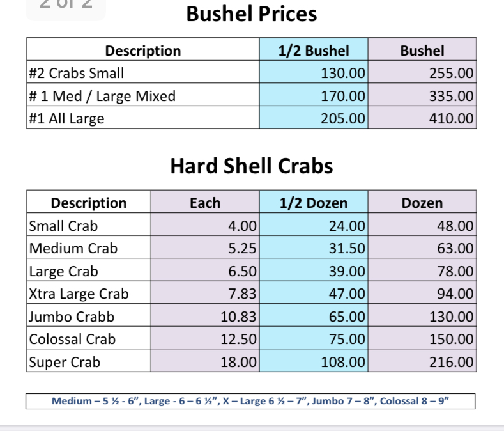The image size is (504, 431).
Task: Click the "# 1 Med / Large Mixed" row
Action: (x=103, y=96)
